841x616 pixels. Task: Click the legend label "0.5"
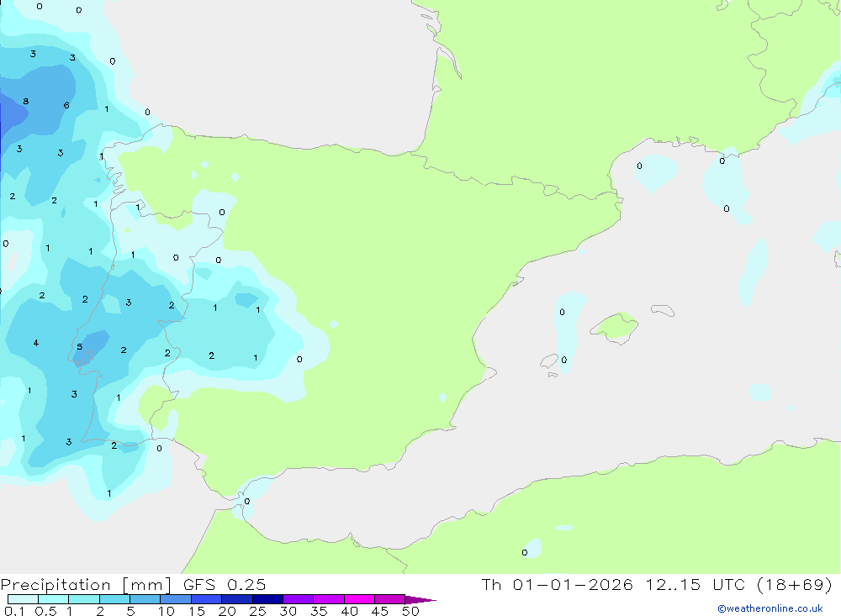tap(45, 611)
